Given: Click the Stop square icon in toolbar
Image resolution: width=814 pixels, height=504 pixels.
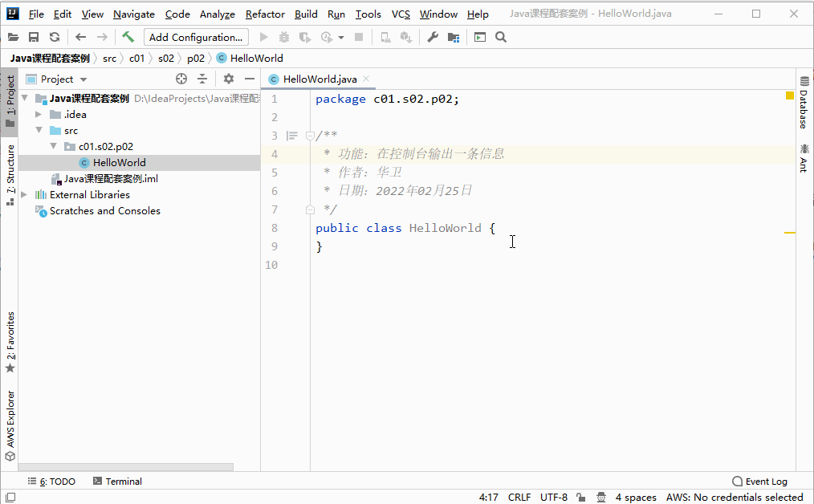Looking at the screenshot, I should click(359, 37).
